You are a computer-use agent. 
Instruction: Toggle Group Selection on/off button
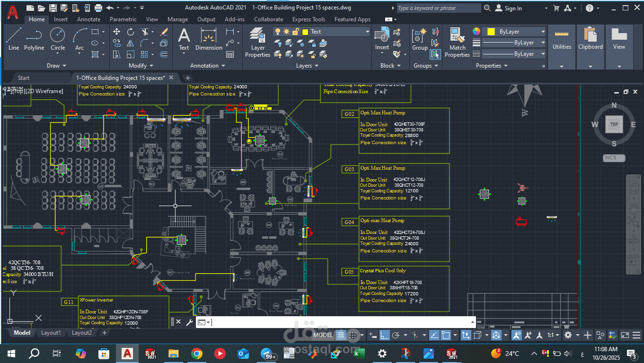point(435,54)
